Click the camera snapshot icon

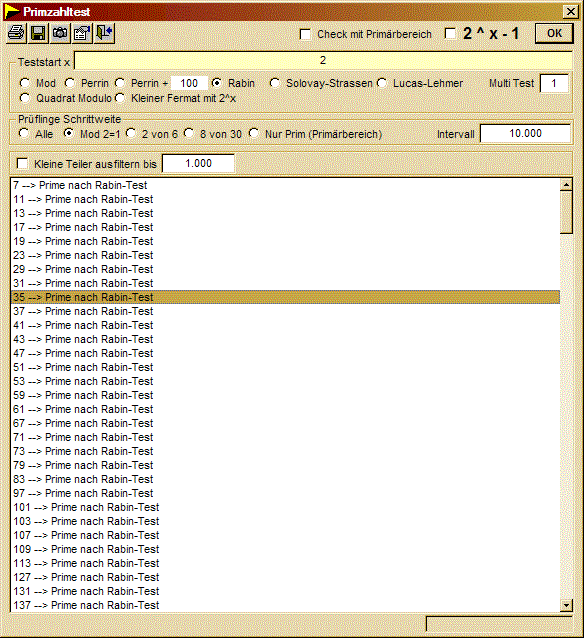tap(60, 33)
